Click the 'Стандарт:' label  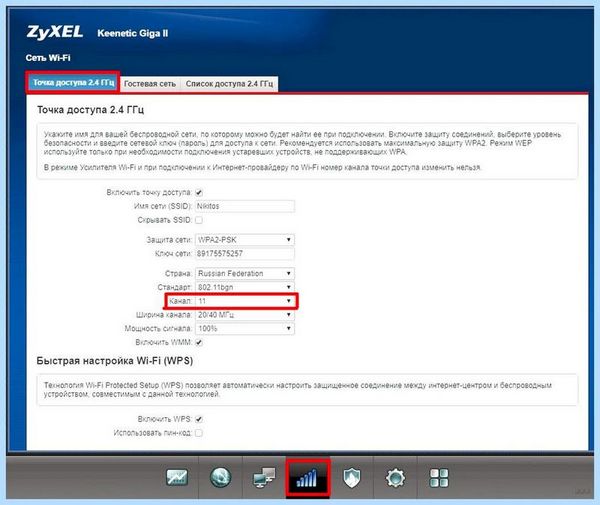click(174, 287)
